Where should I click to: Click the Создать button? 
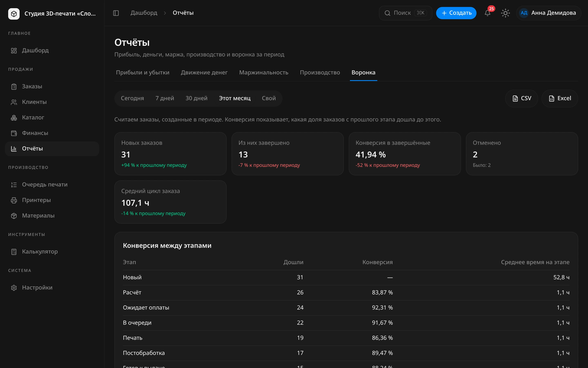point(456,13)
